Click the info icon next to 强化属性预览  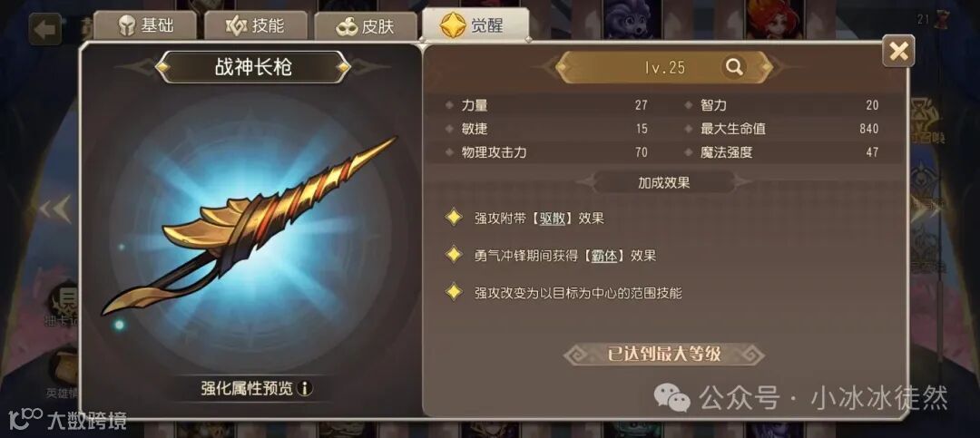305,389
